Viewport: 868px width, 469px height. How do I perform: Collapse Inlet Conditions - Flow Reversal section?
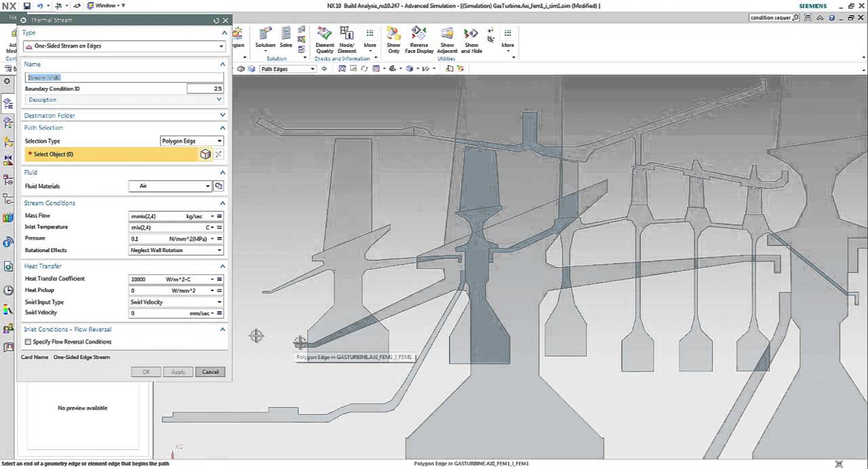pos(223,329)
